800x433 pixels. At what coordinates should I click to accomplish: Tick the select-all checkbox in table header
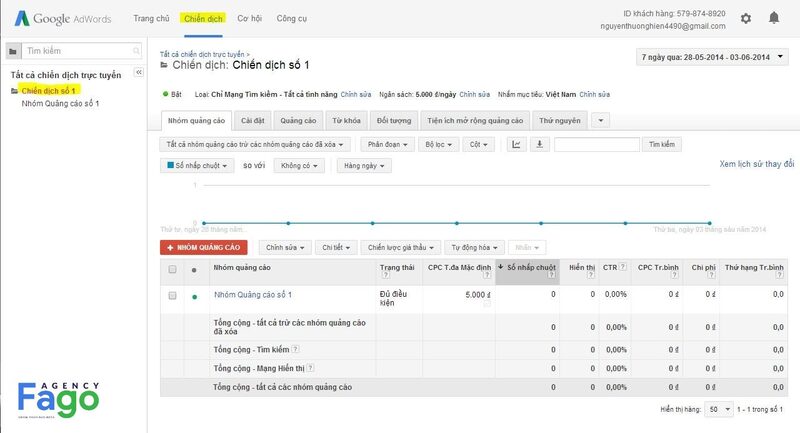pyautogui.click(x=172, y=270)
